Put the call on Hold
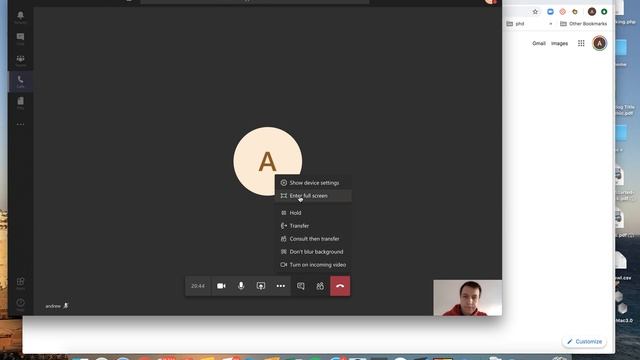 click(313, 213)
